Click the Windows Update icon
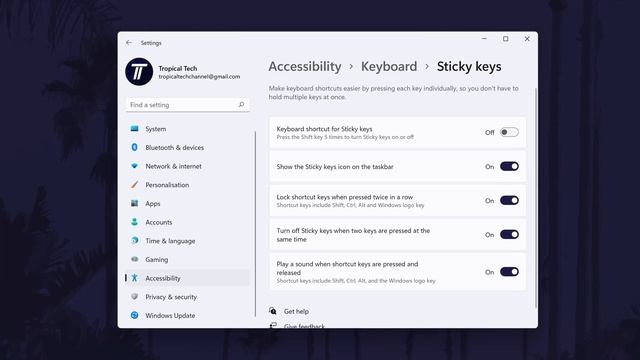 (x=134, y=315)
